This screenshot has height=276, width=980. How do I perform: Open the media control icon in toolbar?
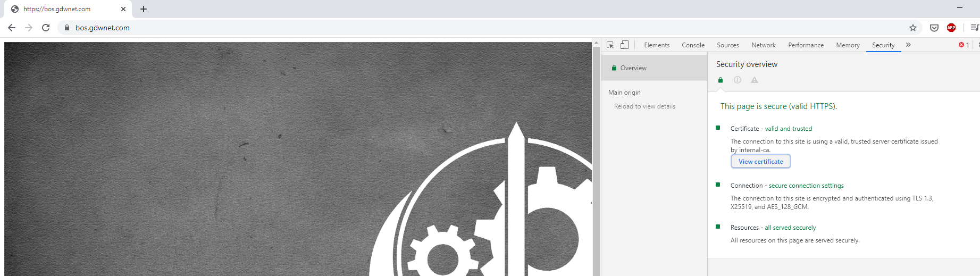[x=975, y=28]
